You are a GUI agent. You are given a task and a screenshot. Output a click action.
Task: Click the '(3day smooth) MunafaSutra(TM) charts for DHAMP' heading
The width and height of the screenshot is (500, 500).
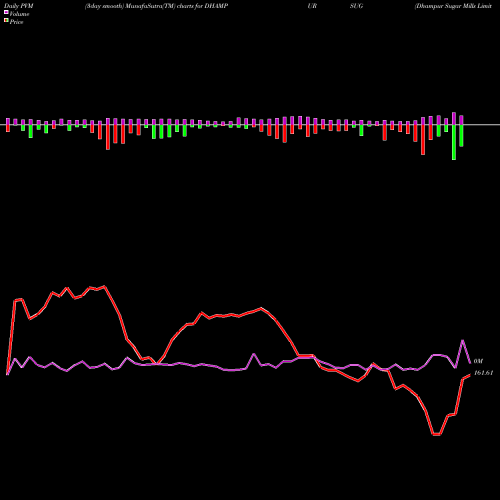(x=156, y=6)
